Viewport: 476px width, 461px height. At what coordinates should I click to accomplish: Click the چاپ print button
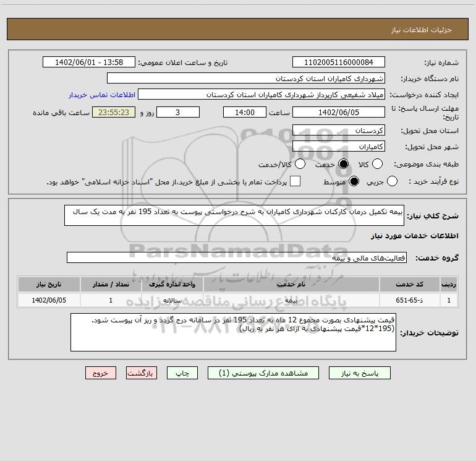[x=182, y=373]
